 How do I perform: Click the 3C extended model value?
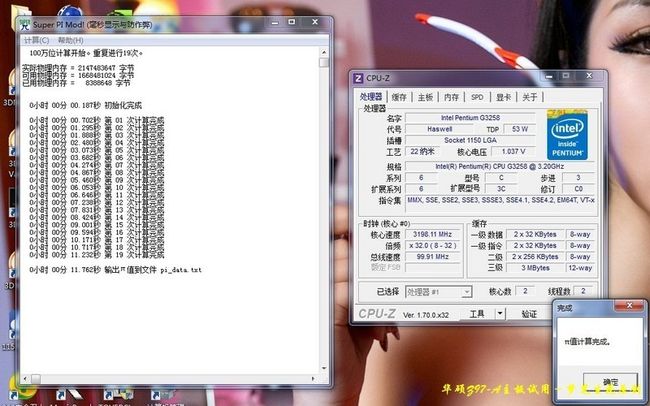501,189
